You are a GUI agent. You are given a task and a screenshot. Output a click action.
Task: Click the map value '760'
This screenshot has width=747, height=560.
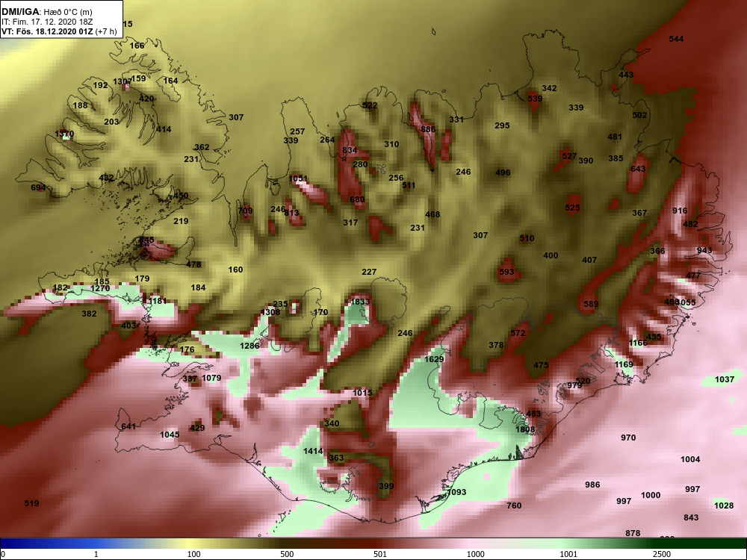[x=514, y=505]
